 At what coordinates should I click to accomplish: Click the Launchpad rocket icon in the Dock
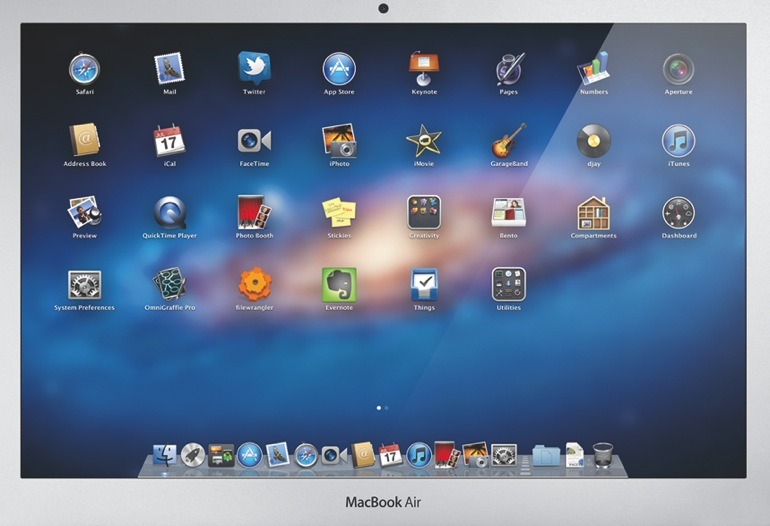point(192,455)
